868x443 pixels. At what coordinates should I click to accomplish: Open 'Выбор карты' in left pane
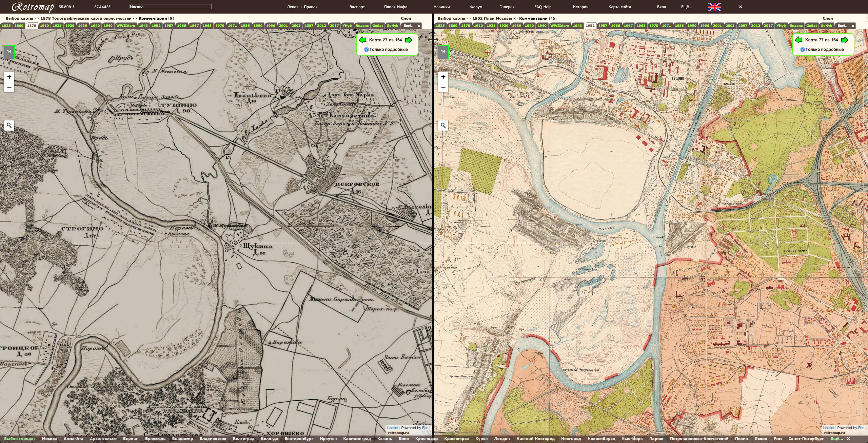pyautogui.click(x=19, y=18)
